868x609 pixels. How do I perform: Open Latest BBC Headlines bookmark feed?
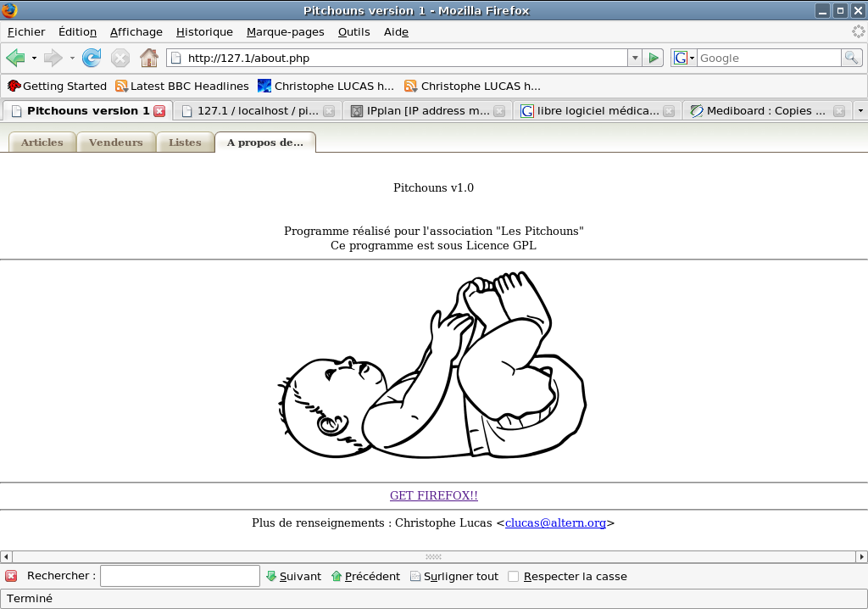tap(181, 86)
